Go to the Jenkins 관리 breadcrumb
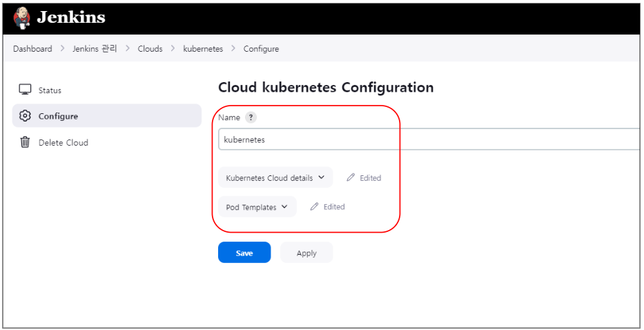This screenshot has width=644, height=330. click(95, 49)
